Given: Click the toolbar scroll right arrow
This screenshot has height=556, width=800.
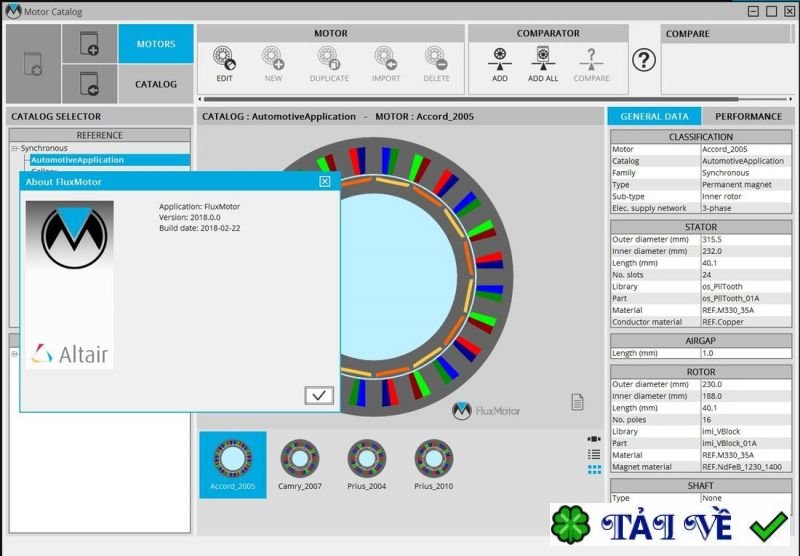Looking at the screenshot, I should [x=791, y=99].
